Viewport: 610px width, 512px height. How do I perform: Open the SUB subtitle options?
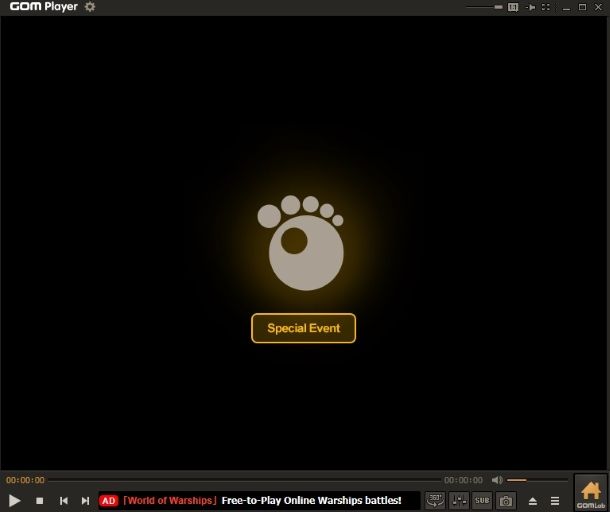click(482, 500)
